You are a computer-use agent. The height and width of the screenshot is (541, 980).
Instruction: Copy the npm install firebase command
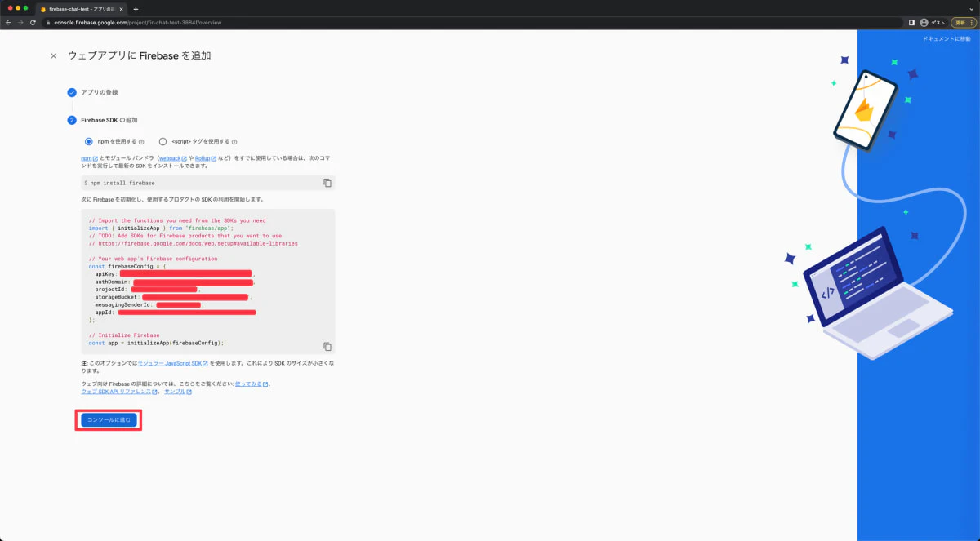coord(327,183)
